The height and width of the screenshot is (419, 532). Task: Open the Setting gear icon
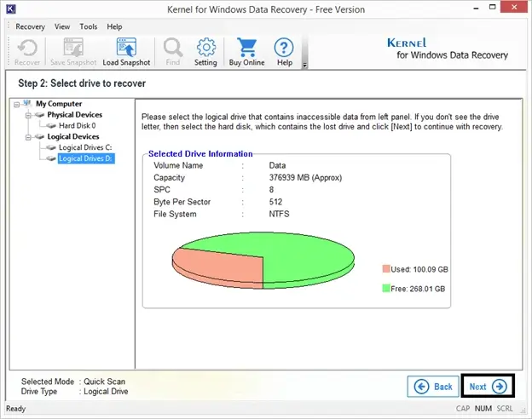pos(206,48)
